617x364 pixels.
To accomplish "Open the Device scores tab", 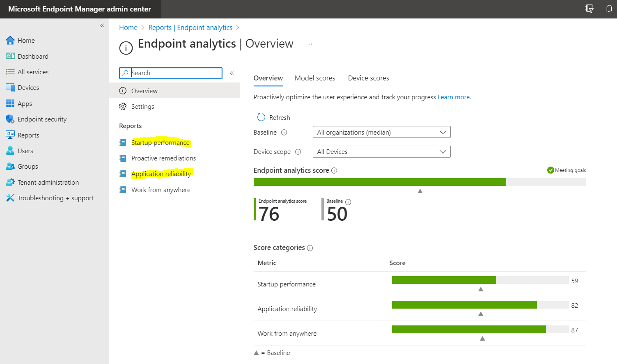I will (x=368, y=78).
